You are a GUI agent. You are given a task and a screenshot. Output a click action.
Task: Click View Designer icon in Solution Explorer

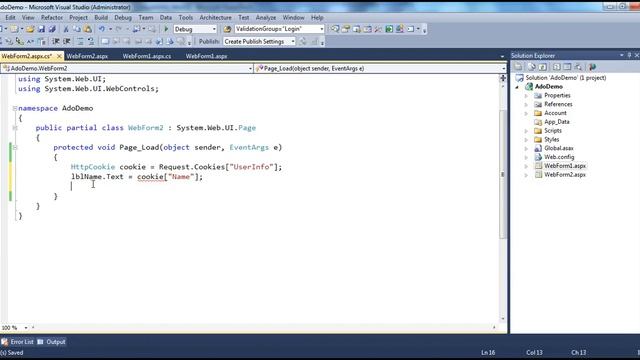coord(567,67)
